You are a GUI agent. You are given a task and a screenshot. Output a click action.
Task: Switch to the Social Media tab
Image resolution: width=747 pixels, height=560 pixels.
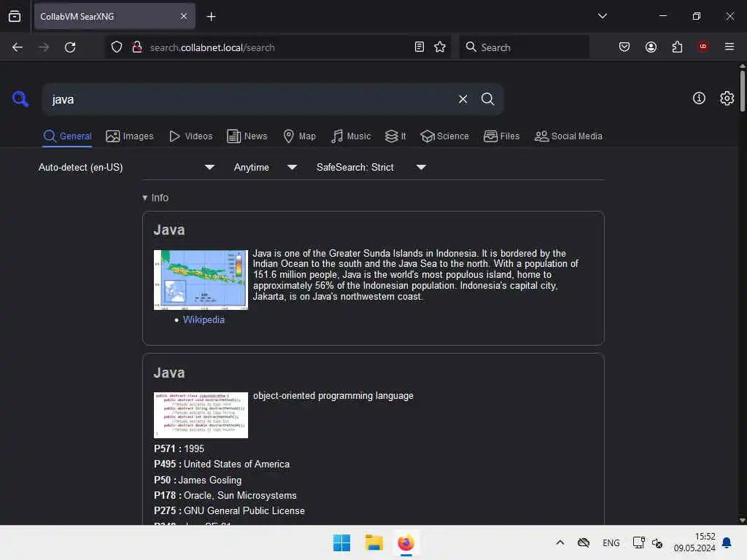[568, 136]
